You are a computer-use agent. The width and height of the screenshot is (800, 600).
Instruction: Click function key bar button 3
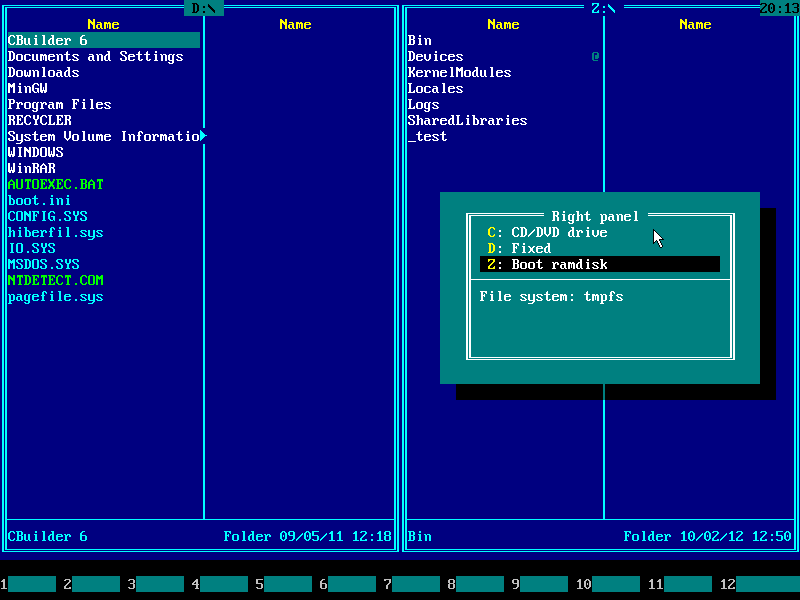(x=156, y=584)
